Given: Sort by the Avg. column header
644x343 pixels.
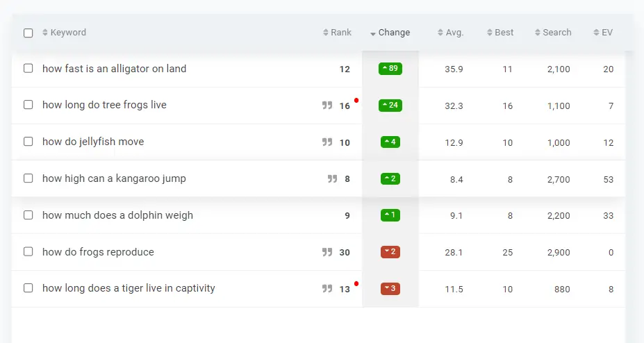Looking at the screenshot, I should [451, 33].
